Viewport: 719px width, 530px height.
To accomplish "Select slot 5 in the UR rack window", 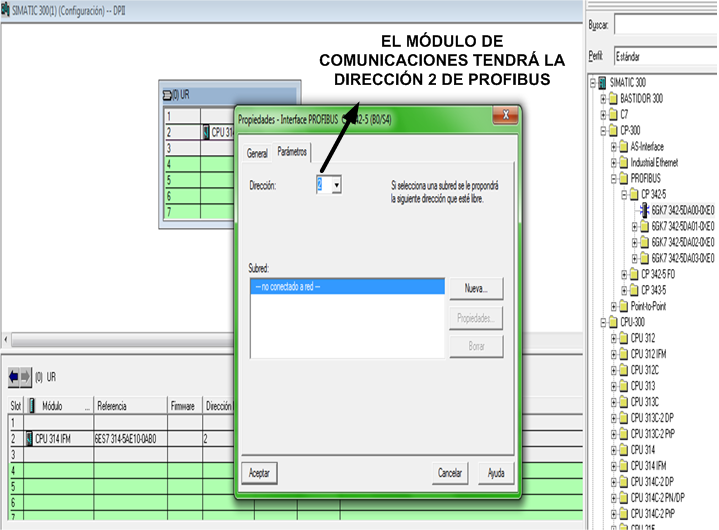I will [182, 180].
